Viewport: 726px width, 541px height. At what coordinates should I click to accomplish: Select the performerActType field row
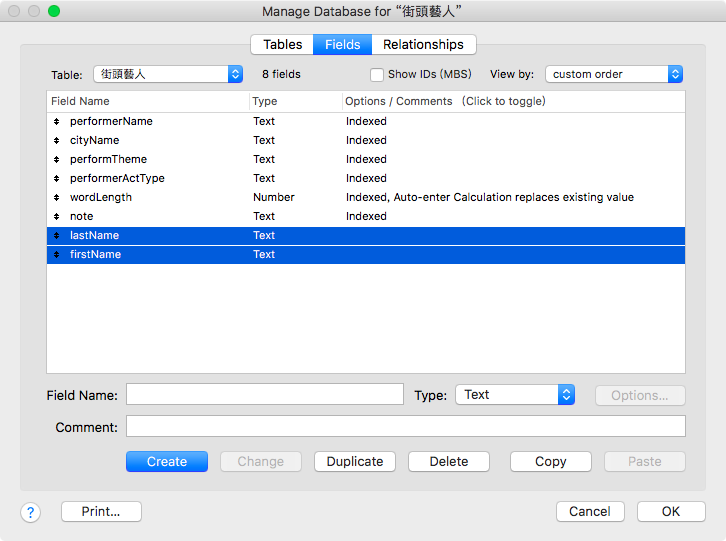point(366,178)
